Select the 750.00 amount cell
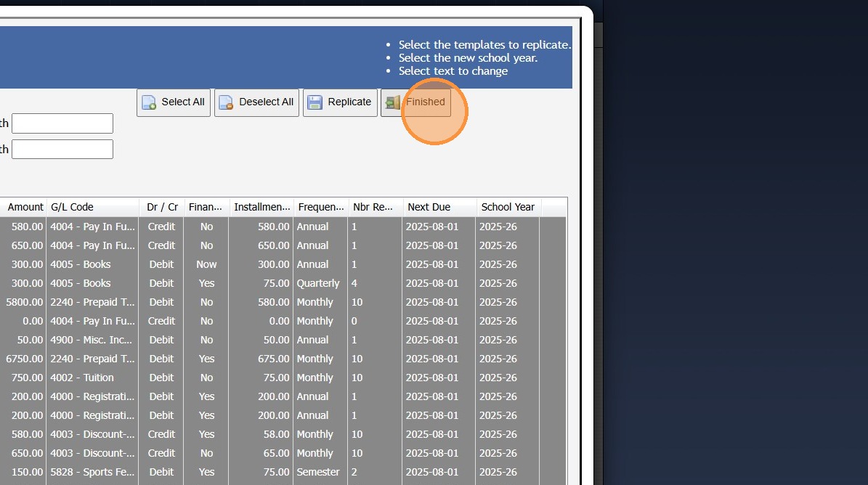 pos(23,378)
